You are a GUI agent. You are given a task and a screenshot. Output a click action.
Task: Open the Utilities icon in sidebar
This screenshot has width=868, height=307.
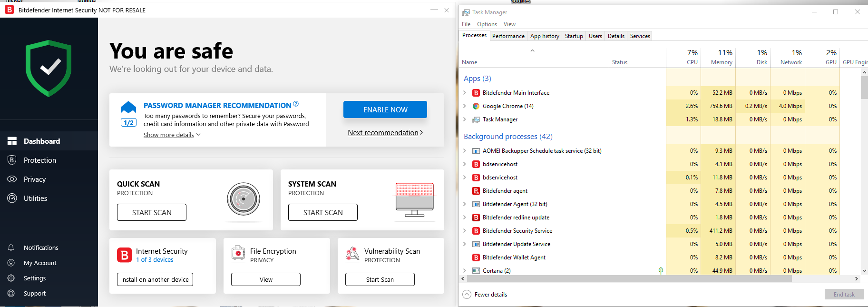click(12, 198)
